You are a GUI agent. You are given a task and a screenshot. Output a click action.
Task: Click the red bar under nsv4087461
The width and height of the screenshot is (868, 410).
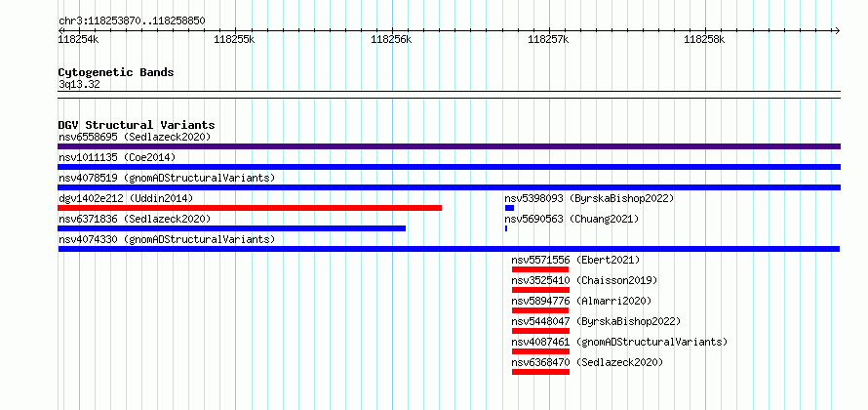[540, 351]
